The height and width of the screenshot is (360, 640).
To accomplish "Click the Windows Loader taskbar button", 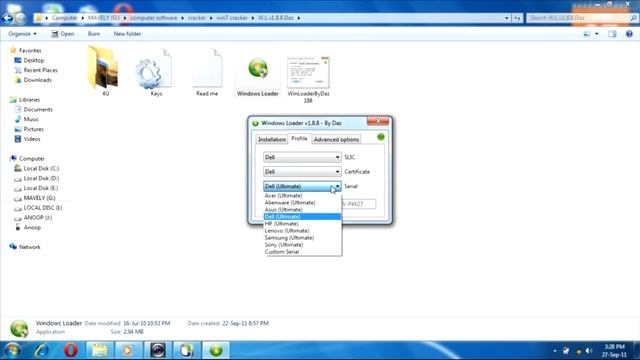I will (x=216, y=350).
